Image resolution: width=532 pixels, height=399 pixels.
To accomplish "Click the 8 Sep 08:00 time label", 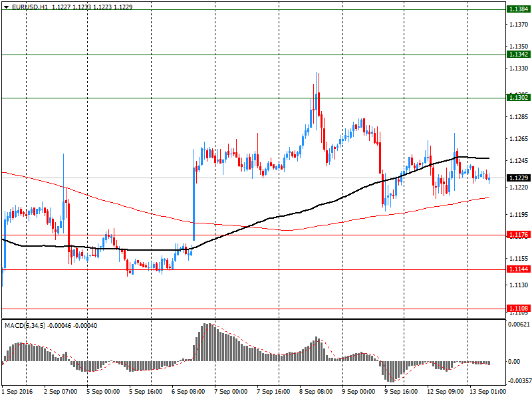I will (x=315, y=392).
